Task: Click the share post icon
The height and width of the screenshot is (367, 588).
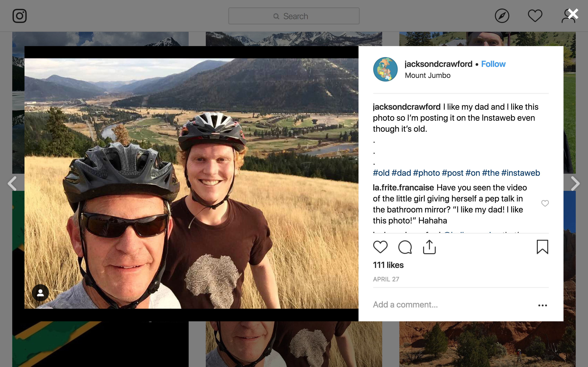Action: [429, 247]
